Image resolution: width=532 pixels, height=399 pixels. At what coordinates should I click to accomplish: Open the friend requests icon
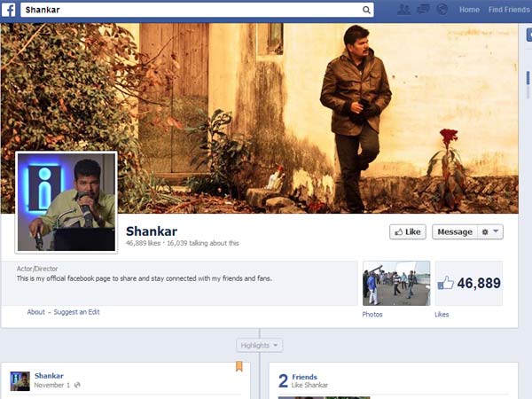click(x=404, y=10)
